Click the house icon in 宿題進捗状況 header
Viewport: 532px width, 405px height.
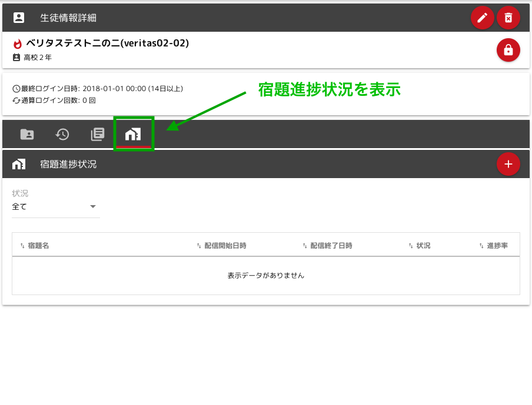pos(19,165)
